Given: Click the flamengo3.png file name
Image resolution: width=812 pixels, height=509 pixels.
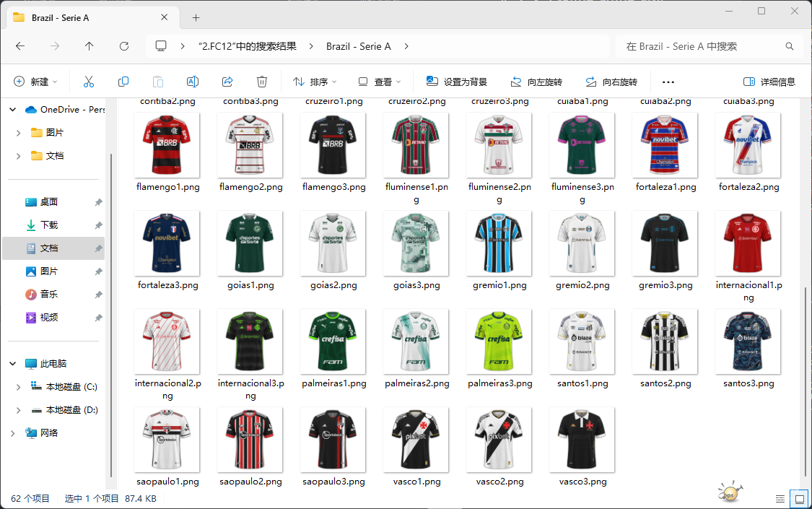Looking at the screenshot, I should (334, 187).
